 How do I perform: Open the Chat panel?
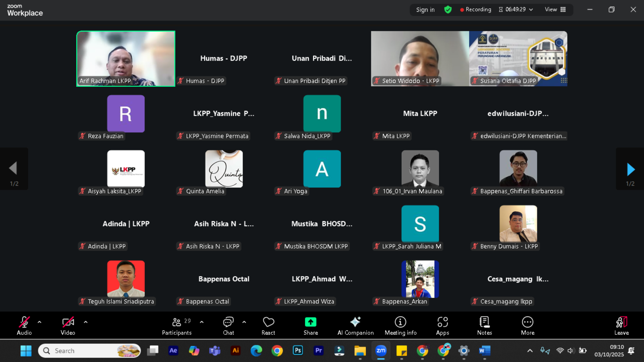228,326
